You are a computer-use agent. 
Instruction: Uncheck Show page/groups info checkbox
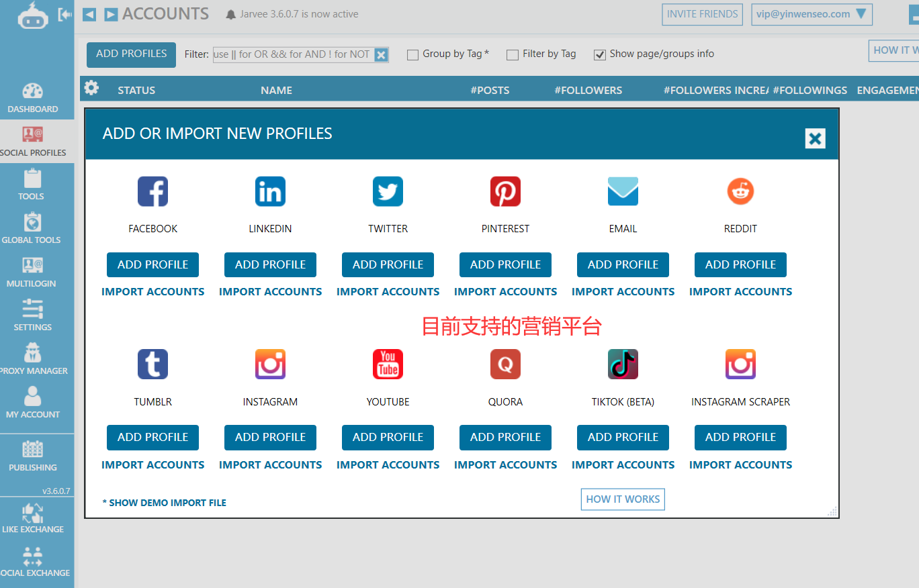(599, 54)
